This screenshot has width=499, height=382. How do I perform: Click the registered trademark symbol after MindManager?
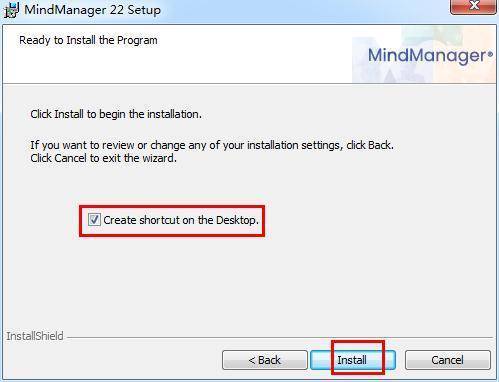point(490,53)
